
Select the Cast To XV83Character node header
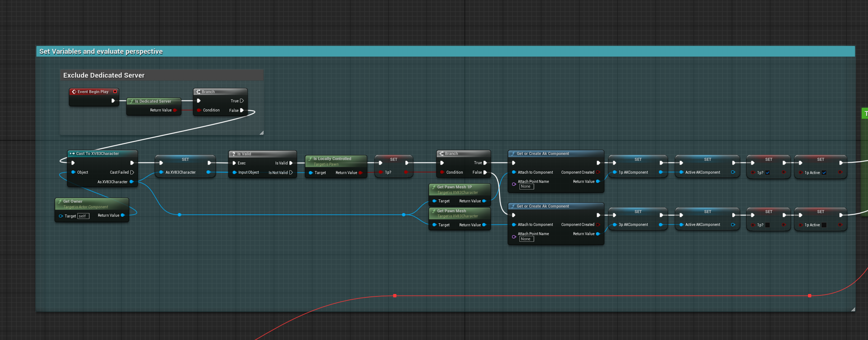point(103,153)
